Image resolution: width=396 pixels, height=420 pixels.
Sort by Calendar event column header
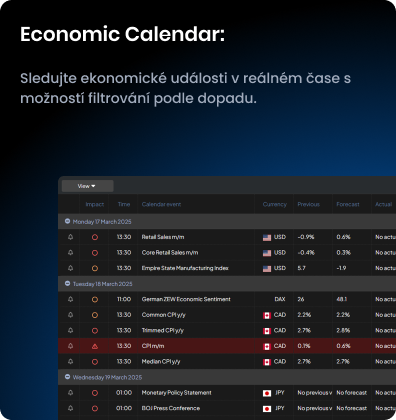click(161, 204)
